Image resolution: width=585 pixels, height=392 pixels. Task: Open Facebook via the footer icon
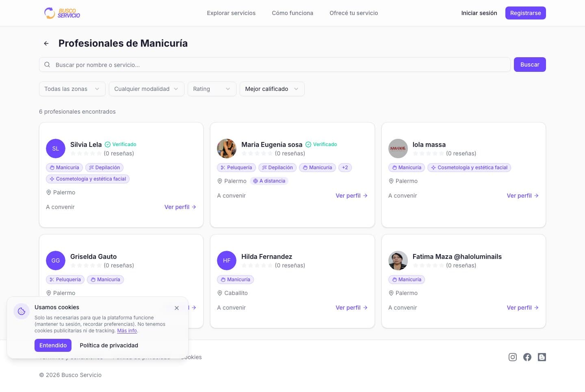[527, 357]
